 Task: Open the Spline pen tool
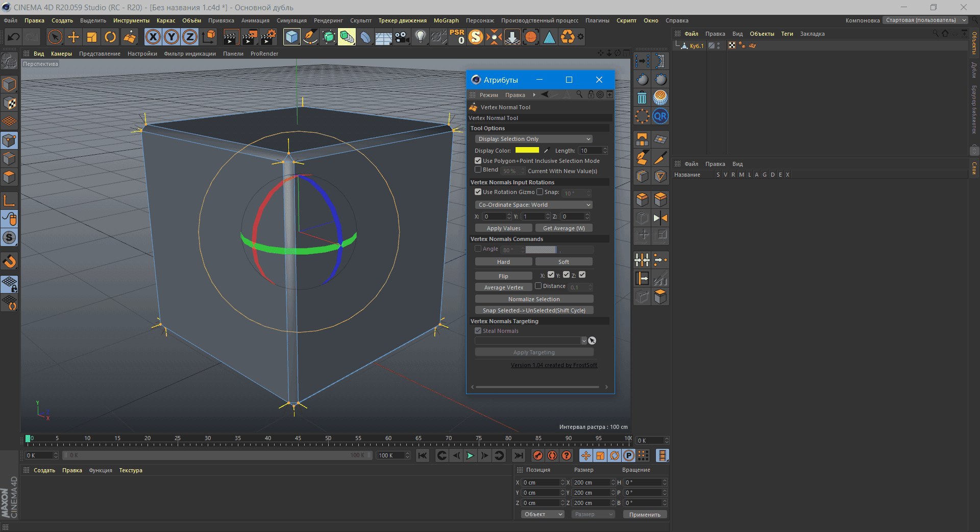tap(310, 37)
